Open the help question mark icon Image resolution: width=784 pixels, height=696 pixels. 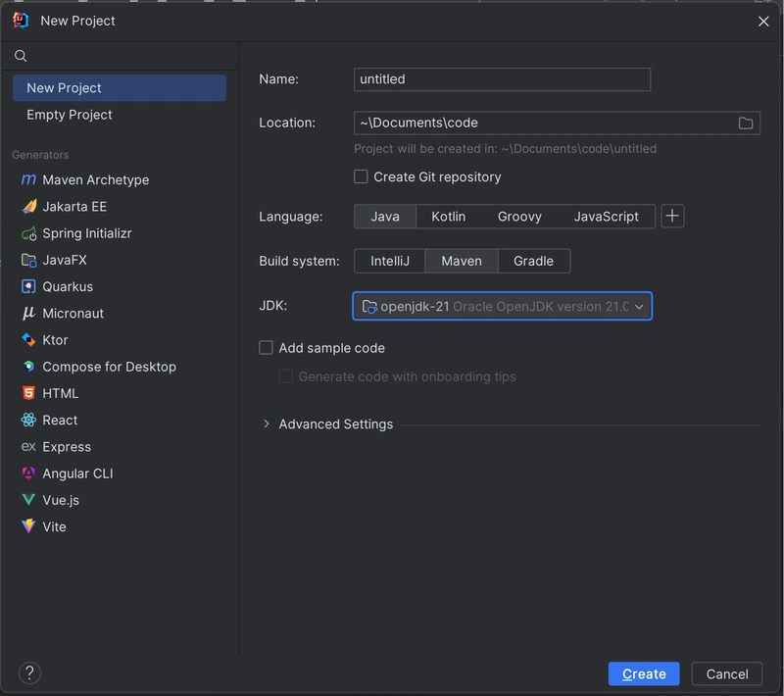coord(29,673)
